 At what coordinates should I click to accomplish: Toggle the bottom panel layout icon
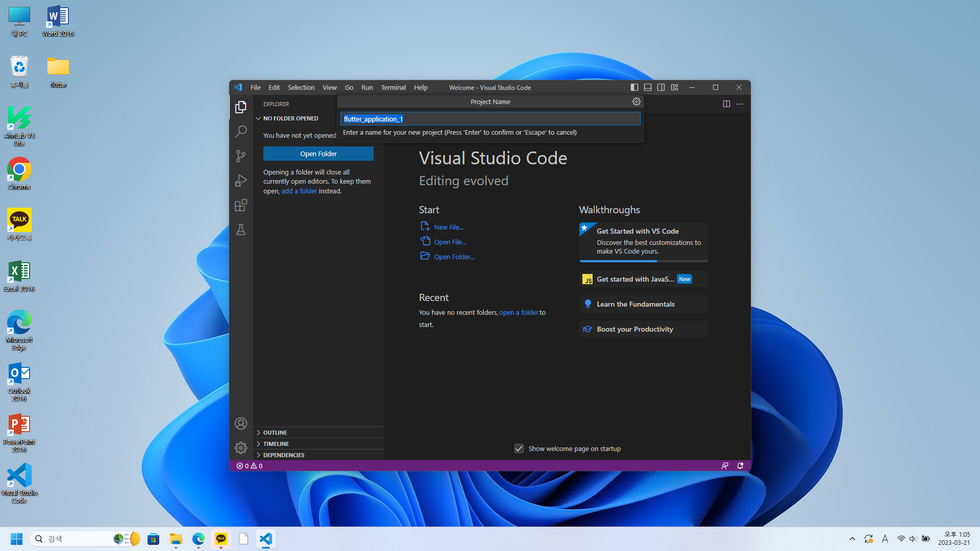point(648,87)
